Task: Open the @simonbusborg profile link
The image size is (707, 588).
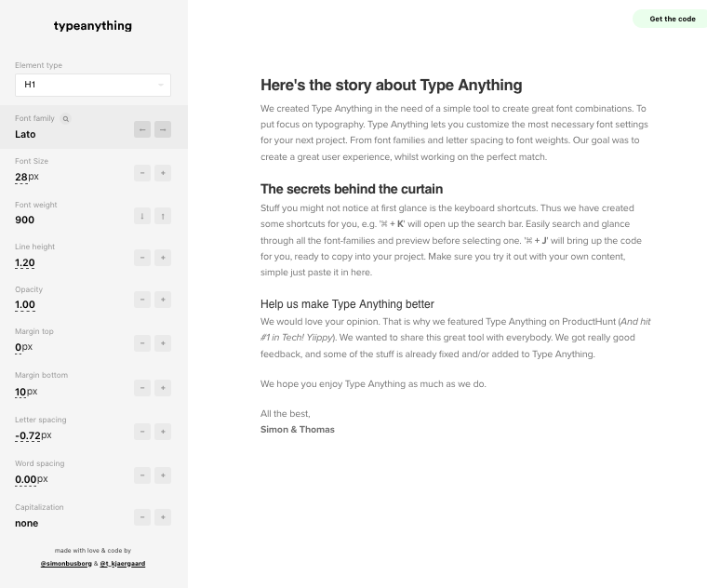Action: (x=66, y=564)
